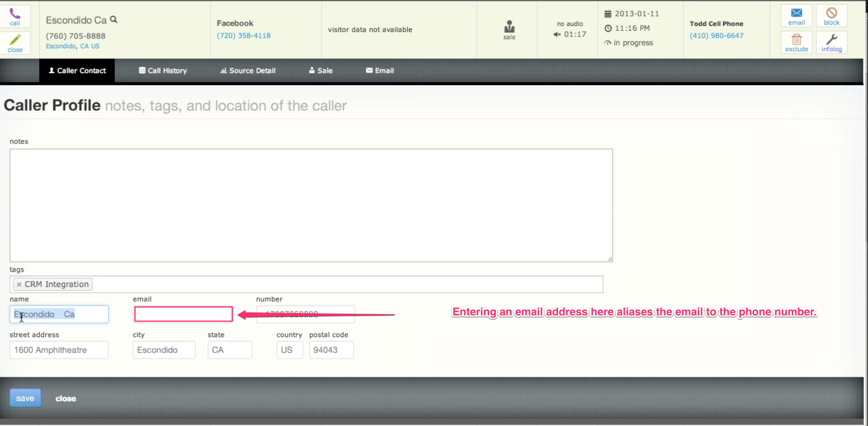Click the green pencil close icon
The image size is (868, 426).
pos(15,40)
